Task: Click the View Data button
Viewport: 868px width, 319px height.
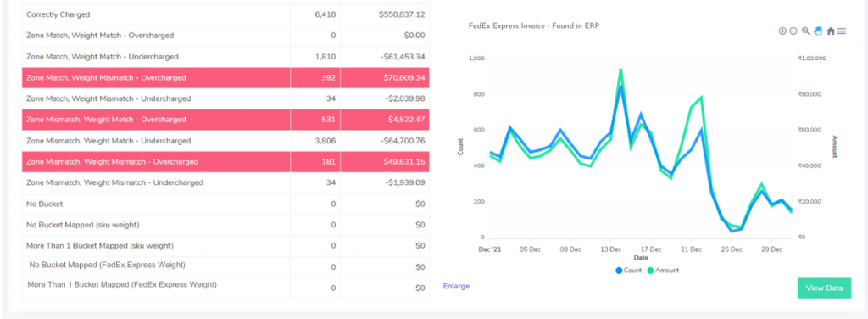Action: (x=824, y=288)
